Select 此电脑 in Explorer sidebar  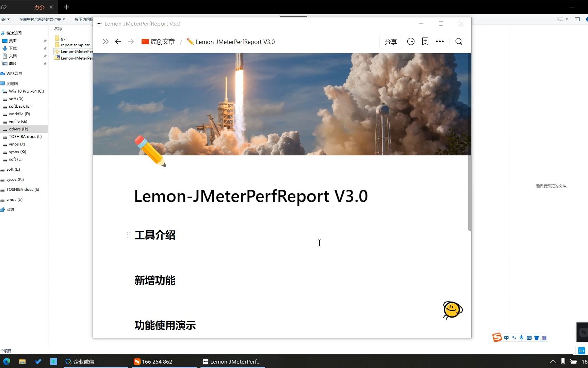pyautogui.click(x=10, y=83)
